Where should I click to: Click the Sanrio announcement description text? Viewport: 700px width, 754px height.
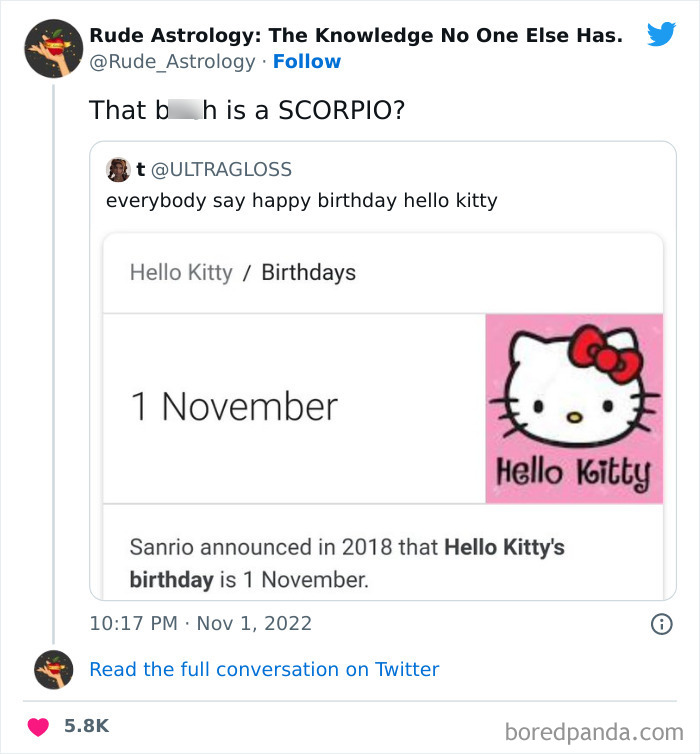tap(347, 563)
